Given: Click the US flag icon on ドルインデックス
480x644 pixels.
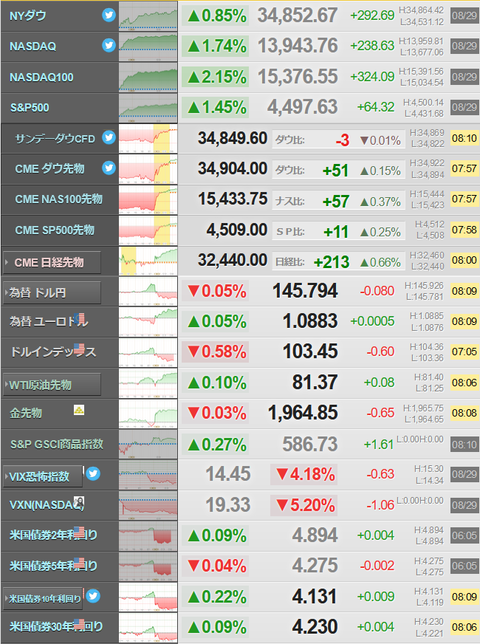Looking at the screenshot, I should pyautogui.click(x=79, y=349).
